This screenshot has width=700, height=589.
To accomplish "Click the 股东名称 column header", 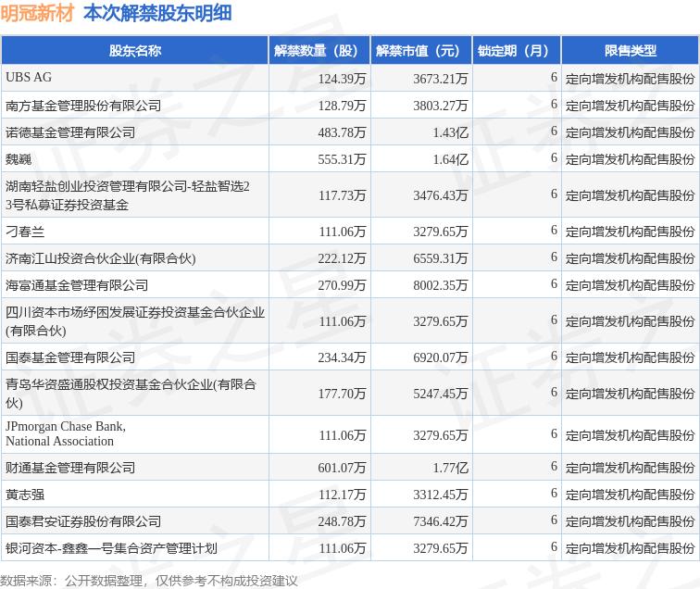I will (135, 50).
